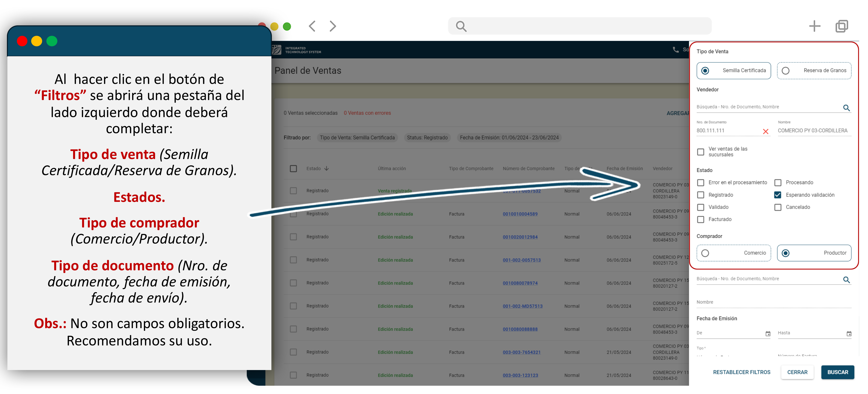The image size is (868, 394).
Task: Open invoice link 0010010004589
Action: tap(520, 214)
